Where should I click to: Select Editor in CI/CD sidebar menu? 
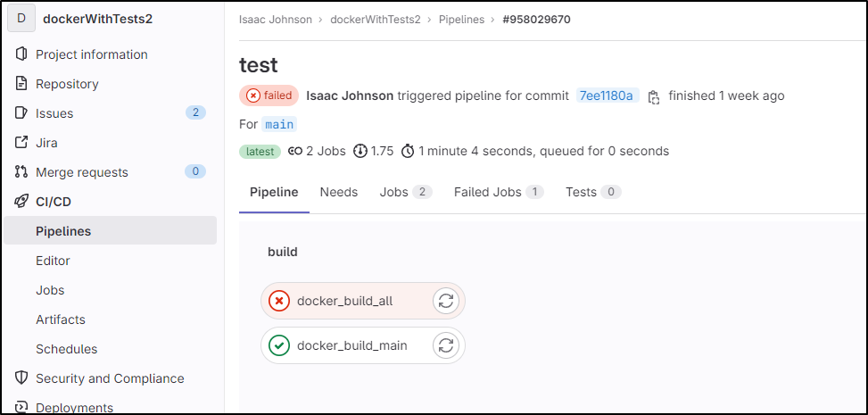pos(54,261)
